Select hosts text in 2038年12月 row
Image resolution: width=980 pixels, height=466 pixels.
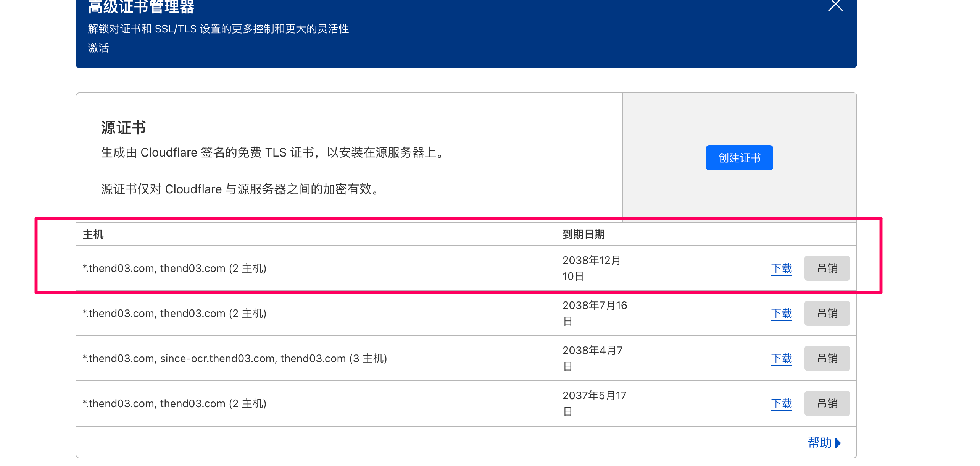(x=174, y=268)
